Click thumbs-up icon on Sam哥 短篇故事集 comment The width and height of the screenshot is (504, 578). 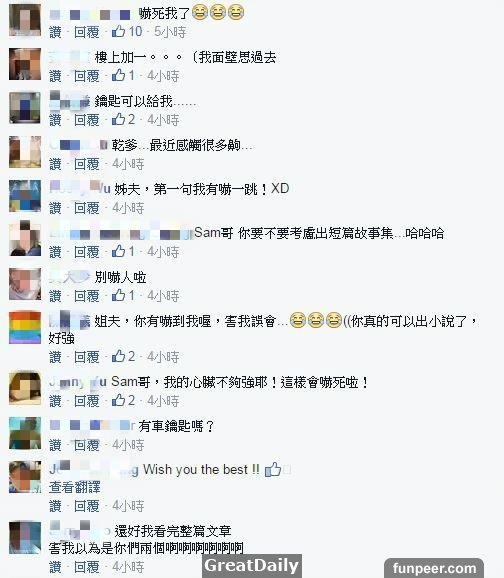tap(118, 251)
